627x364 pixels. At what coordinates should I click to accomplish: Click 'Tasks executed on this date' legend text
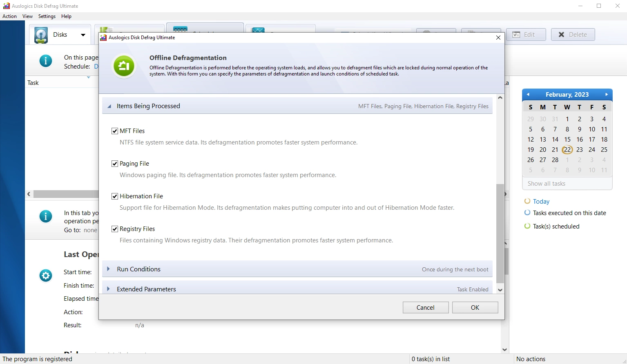pyautogui.click(x=569, y=213)
